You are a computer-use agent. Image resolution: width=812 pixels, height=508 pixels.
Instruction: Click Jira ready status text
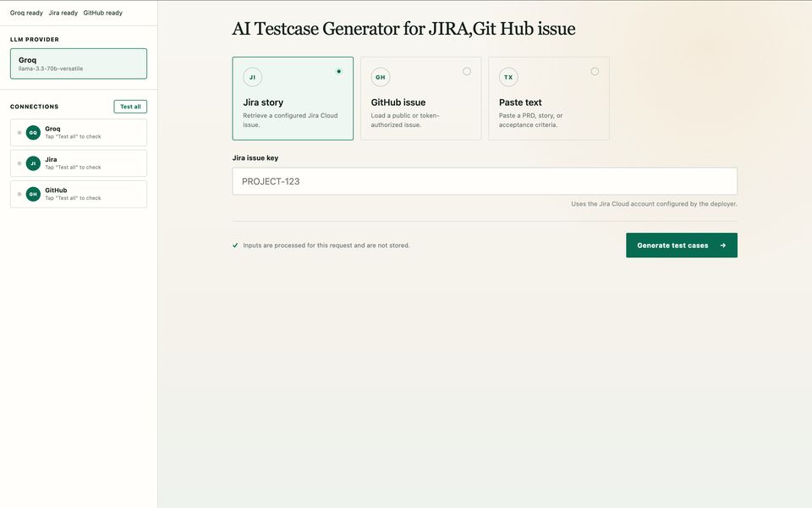coord(63,13)
